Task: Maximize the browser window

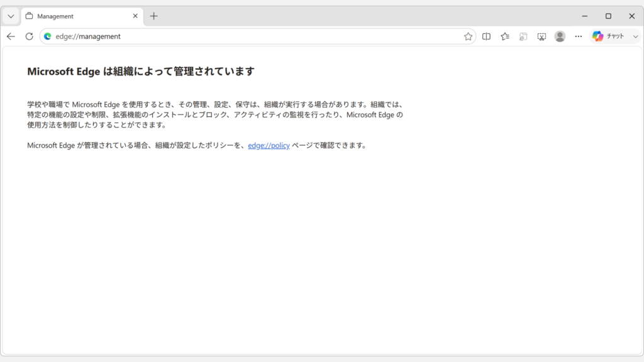Action: [x=608, y=16]
